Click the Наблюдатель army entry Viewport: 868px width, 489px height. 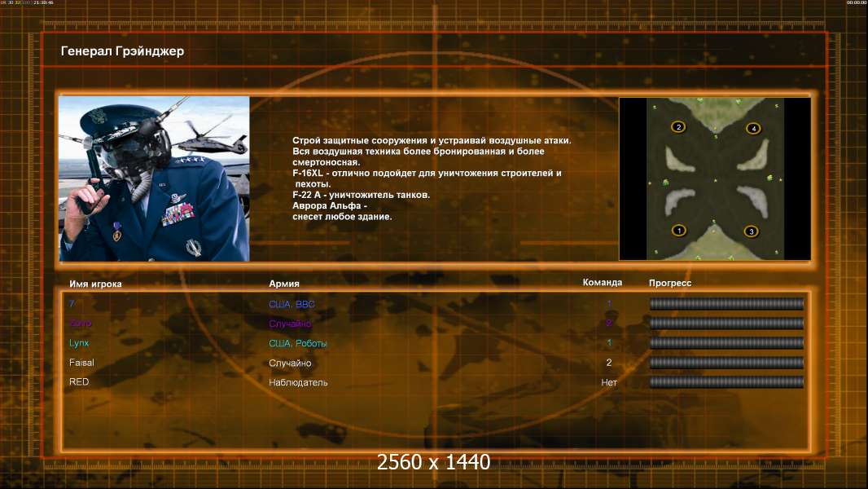(298, 383)
